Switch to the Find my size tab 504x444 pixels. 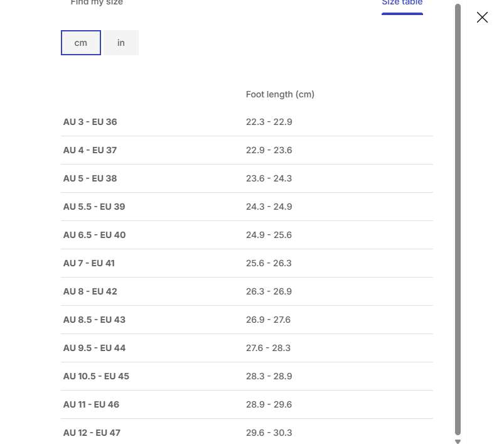point(97,3)
